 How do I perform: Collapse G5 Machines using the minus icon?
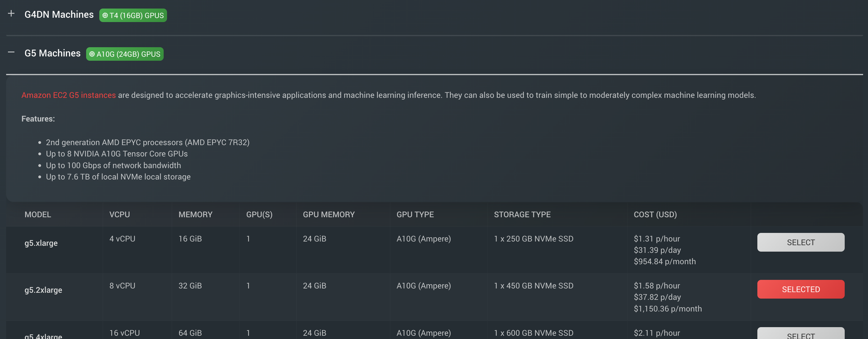[11, 53]
